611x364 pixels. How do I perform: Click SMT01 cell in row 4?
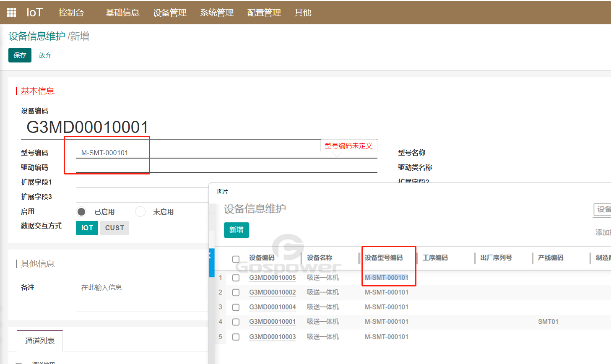pyautogui.click(x=548, y=322)
